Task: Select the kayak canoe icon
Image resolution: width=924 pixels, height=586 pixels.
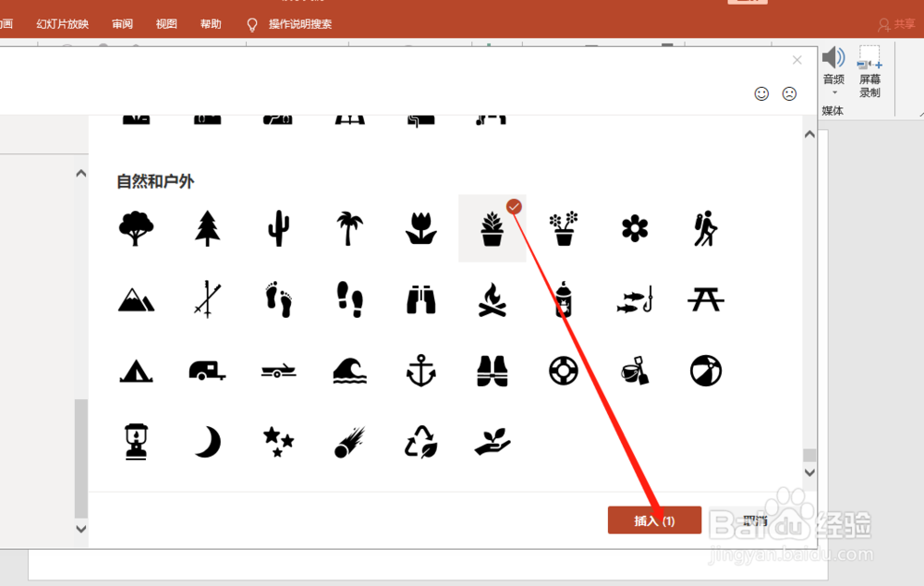Action: pyautogui.click(x=278, y=372)
